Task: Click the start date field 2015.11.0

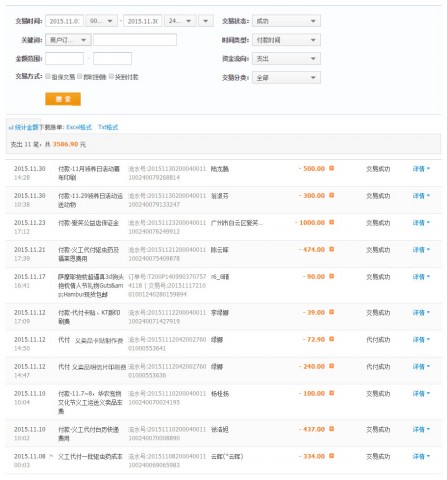Action: click(64, 21)
